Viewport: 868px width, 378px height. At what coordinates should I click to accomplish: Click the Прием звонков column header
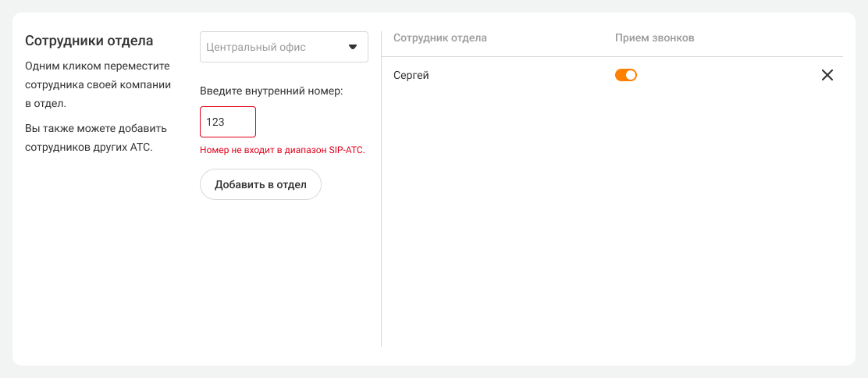(x=654, y=37)
